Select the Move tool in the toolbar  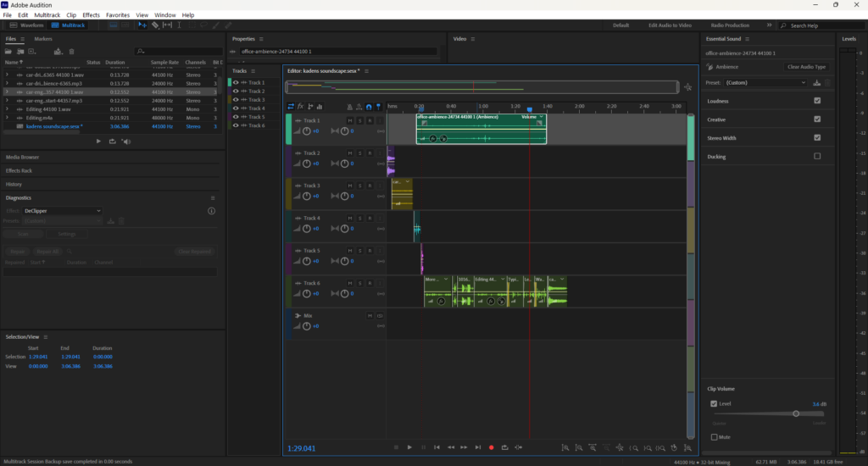point(142,25)
